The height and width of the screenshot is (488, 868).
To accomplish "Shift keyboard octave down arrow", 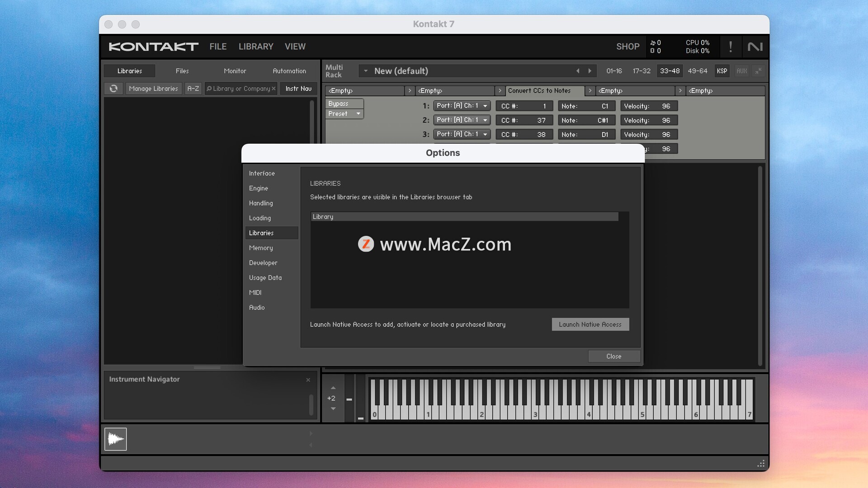I will [333, 408].
